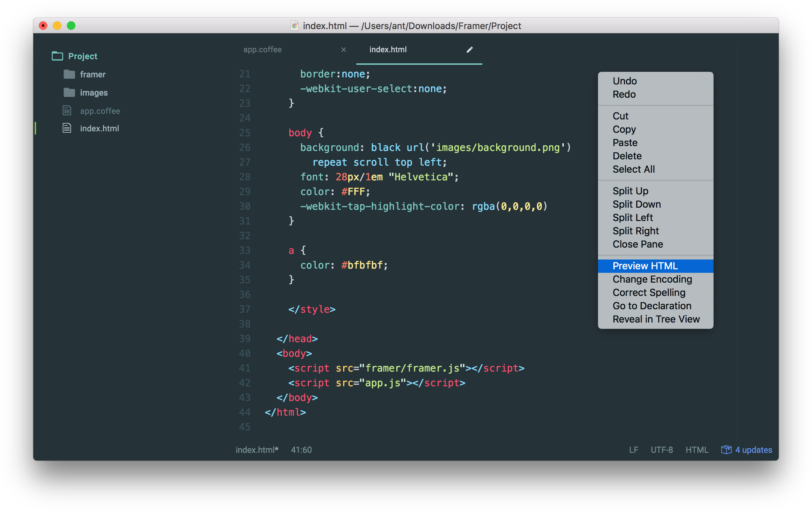812x512 pixels.
Task: Click the pencil modified icon on the index.html tab
Action: pos(470,50)
